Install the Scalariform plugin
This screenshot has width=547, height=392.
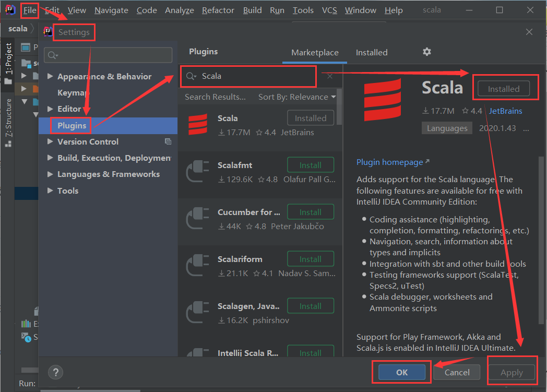click(311, 259)
